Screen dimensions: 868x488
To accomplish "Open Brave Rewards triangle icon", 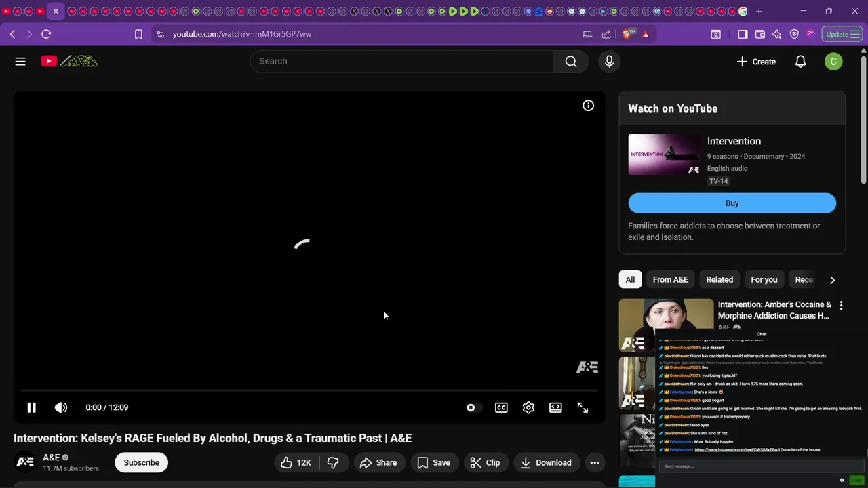I will (646, 34).
